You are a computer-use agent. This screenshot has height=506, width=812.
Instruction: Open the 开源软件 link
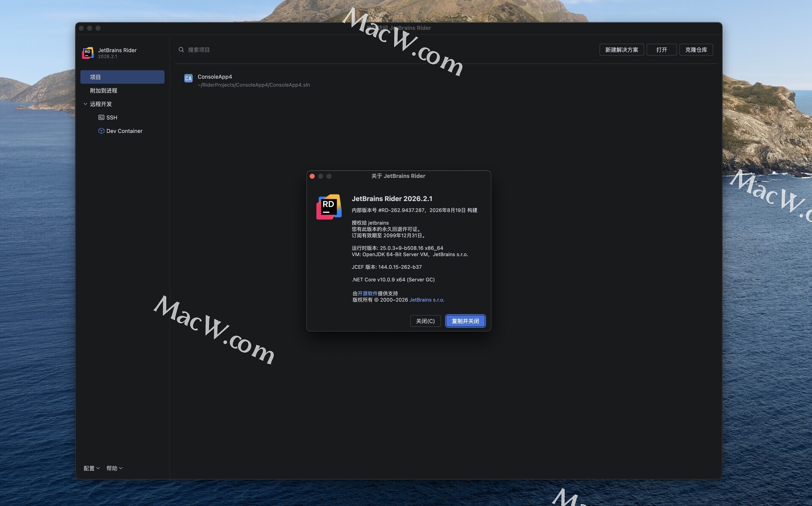click(x=368, y=293)
